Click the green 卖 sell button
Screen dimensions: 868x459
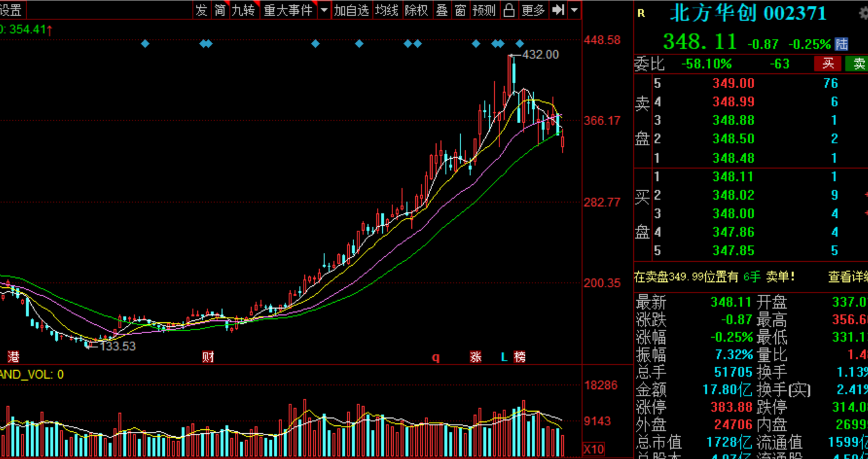(x=856, y=64)
